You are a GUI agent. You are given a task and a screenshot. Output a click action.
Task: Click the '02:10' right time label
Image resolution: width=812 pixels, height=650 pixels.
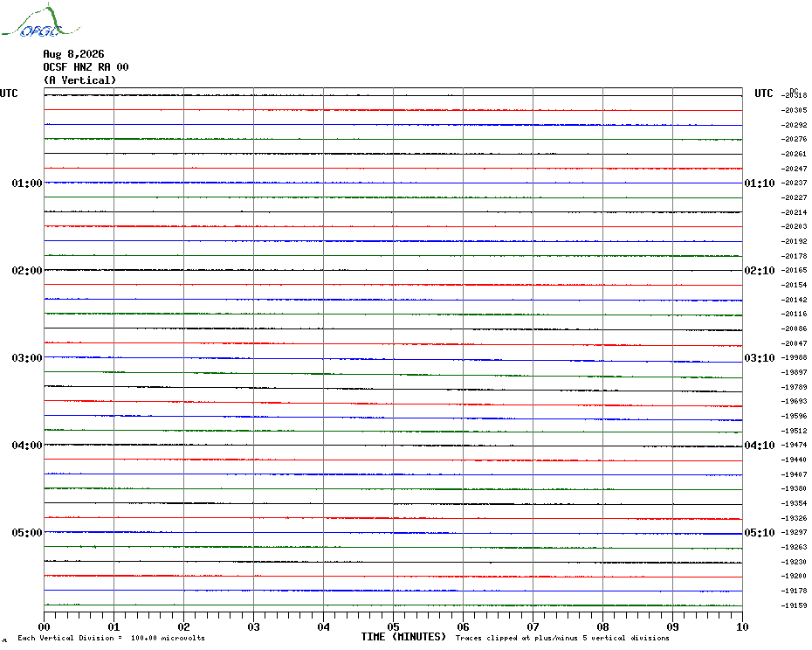coord(760,271)
